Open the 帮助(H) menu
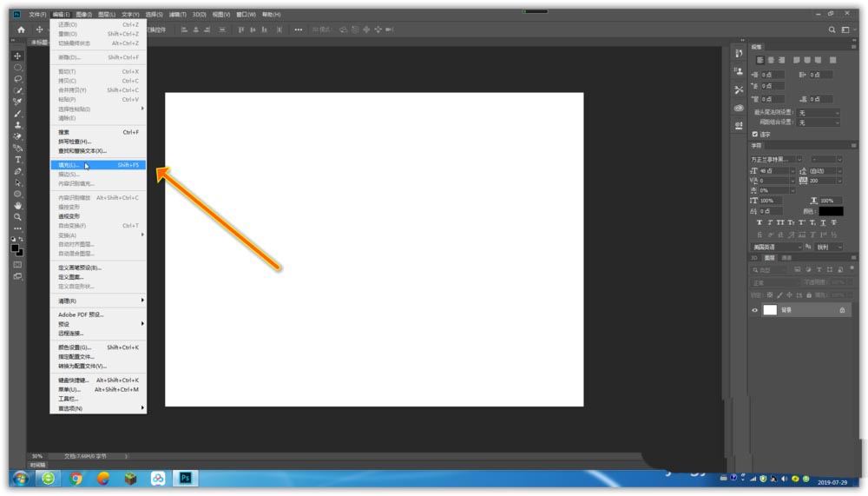Image resolution: width=868 pixels, height=496 pixels. tap(271, 15)
